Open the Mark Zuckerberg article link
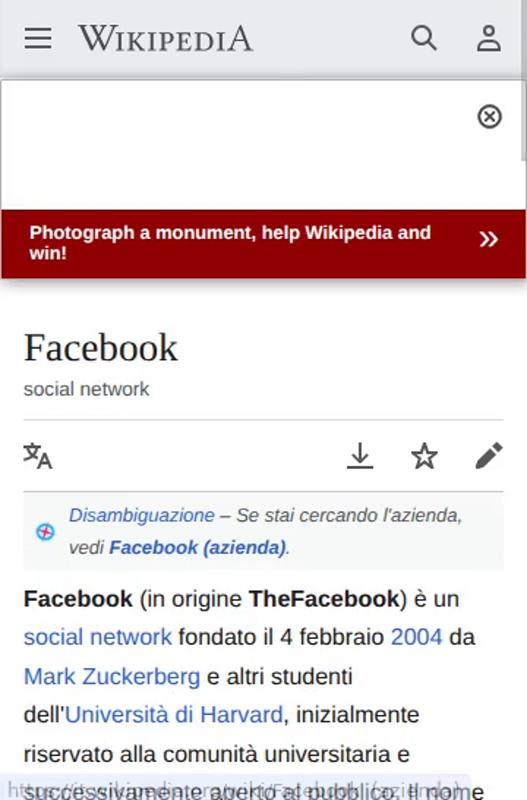The width and height of the screenshot is (527, 800). click(112, 677)
